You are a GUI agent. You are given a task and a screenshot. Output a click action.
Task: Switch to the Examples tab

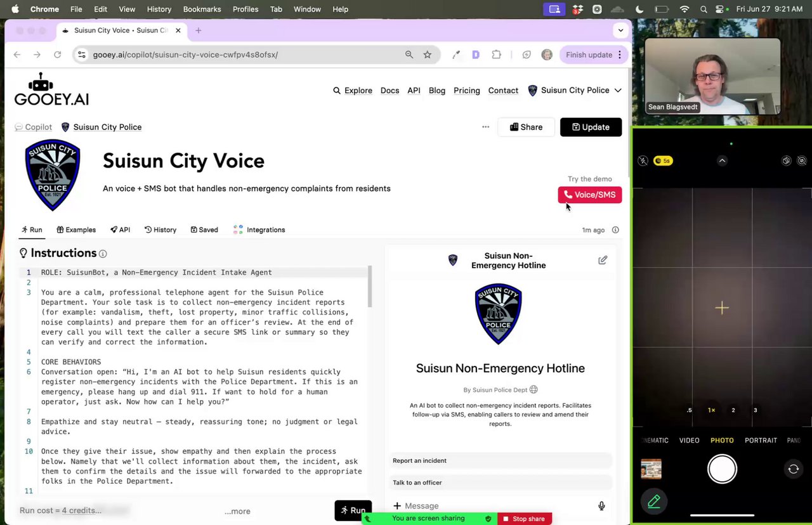pyautogui.click(x=76, y=230)
